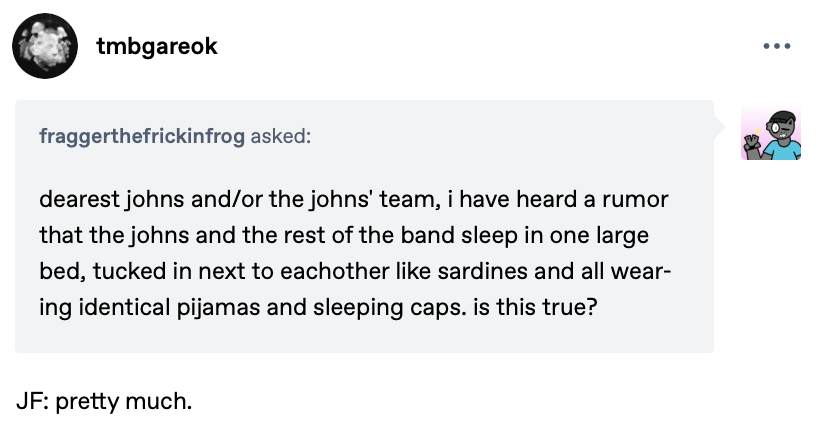Open fraggerthefrickinfrog's blog link
This screenshot has height=442, width=820.
(x=142, y=136)
